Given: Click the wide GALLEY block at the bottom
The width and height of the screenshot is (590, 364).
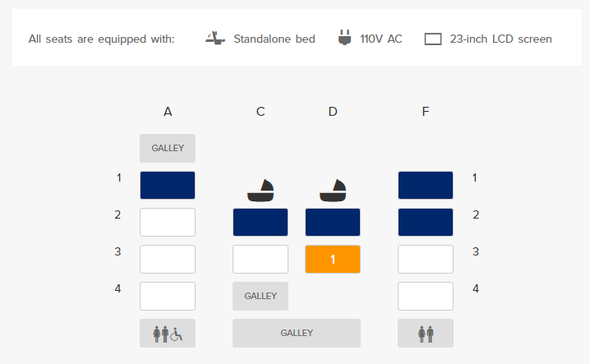Looking at the screenshot, I should click(x=297, y=333).
